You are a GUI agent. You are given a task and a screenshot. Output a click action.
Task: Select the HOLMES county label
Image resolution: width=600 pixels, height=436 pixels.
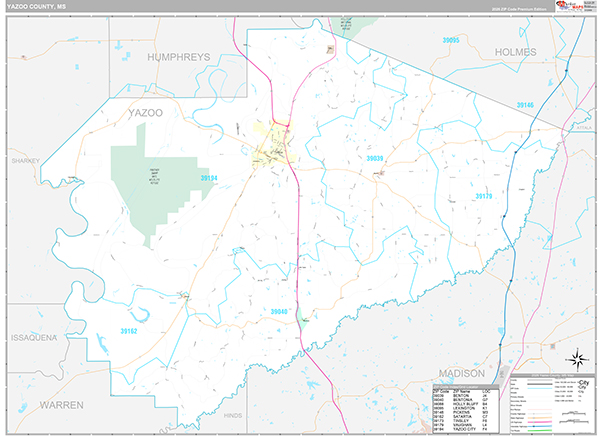tap(515, 52)
